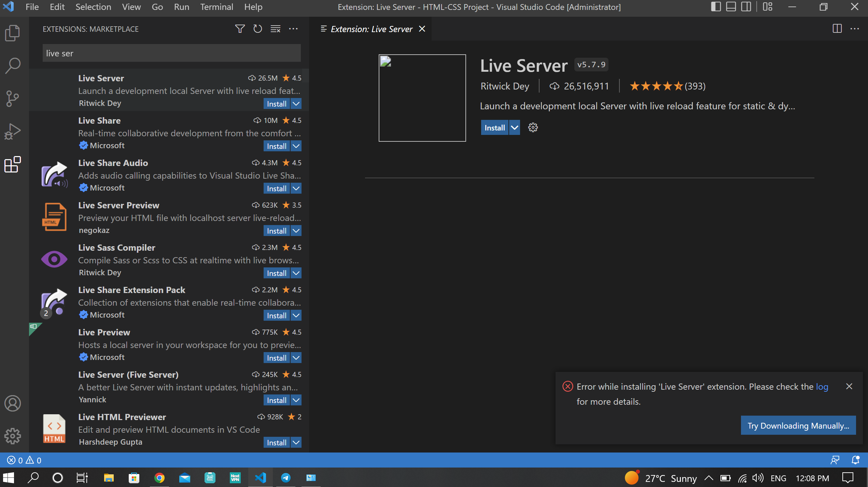
Task: Expand install options for Live Sass Compiler
Action: (296, 273)
